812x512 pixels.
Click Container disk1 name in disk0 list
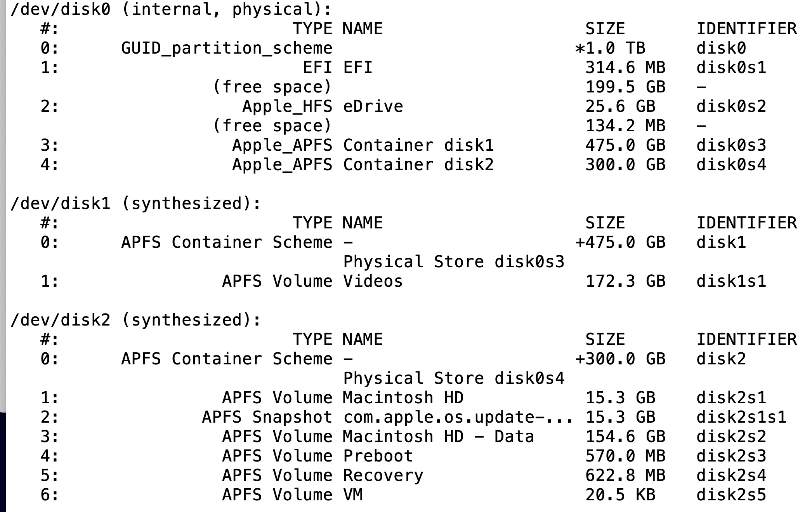click(x=418, y=145)
